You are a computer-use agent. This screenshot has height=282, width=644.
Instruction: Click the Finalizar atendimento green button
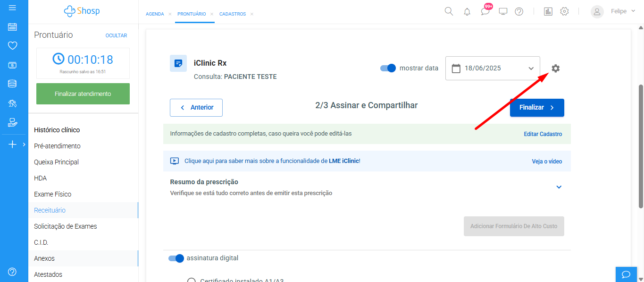tap(83, 94)
